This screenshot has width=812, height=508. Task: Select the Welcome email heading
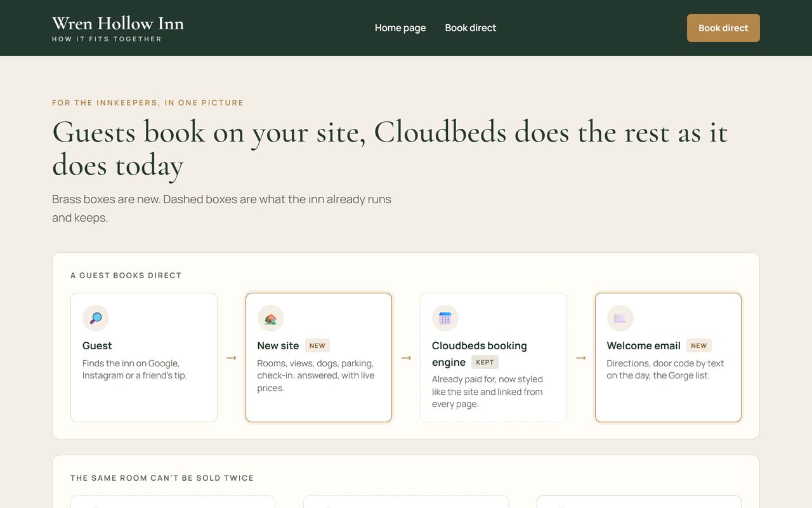(643, 345)
